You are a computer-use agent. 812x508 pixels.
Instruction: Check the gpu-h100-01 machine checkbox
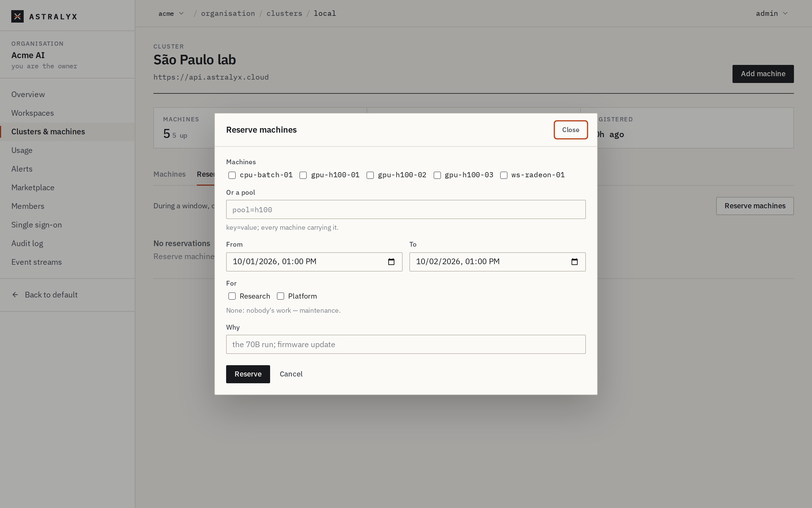303,175
